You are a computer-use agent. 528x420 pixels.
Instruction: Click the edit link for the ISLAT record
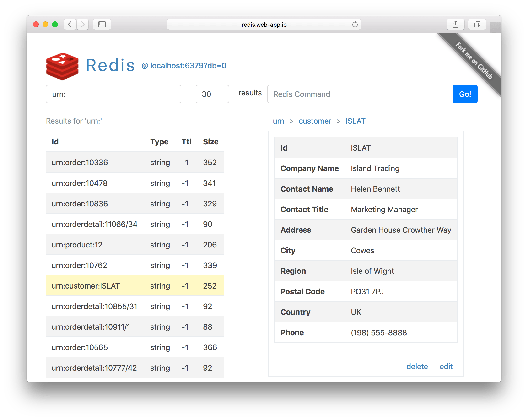tap(446, 366)
